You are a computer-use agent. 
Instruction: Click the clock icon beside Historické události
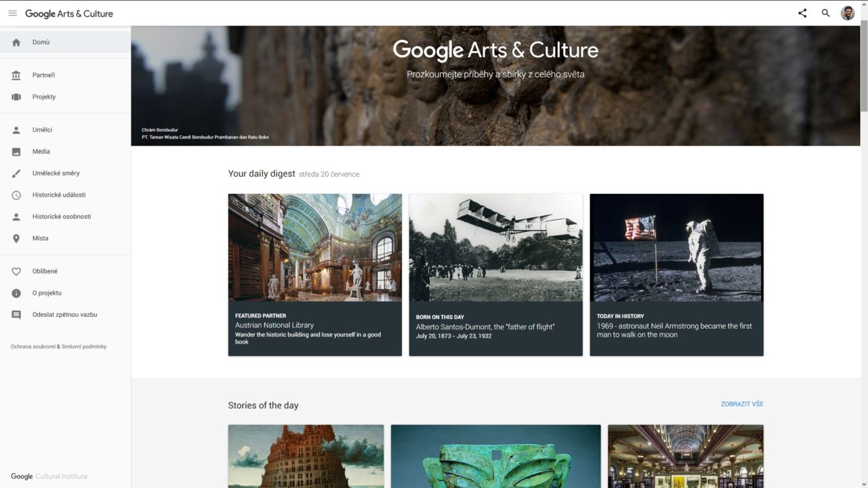16,195
